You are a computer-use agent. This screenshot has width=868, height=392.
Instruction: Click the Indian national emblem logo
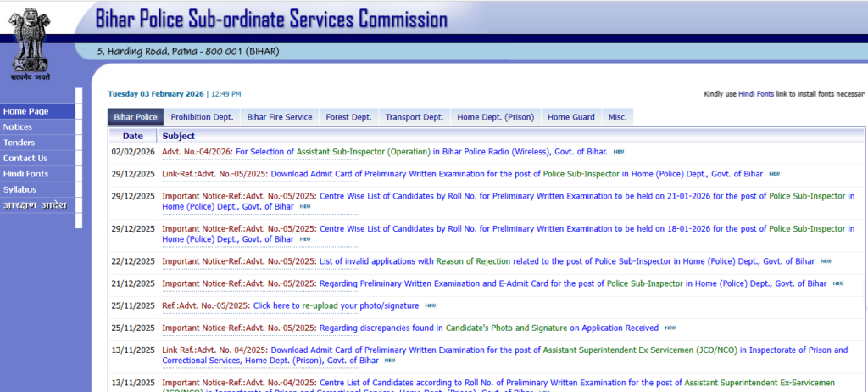(31, 41)
